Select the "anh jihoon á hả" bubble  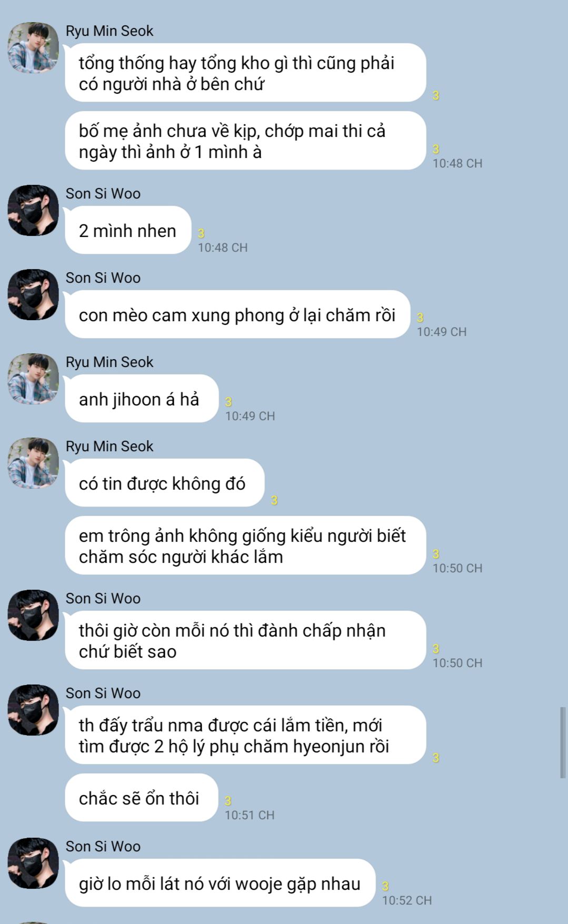coord(142,399)
